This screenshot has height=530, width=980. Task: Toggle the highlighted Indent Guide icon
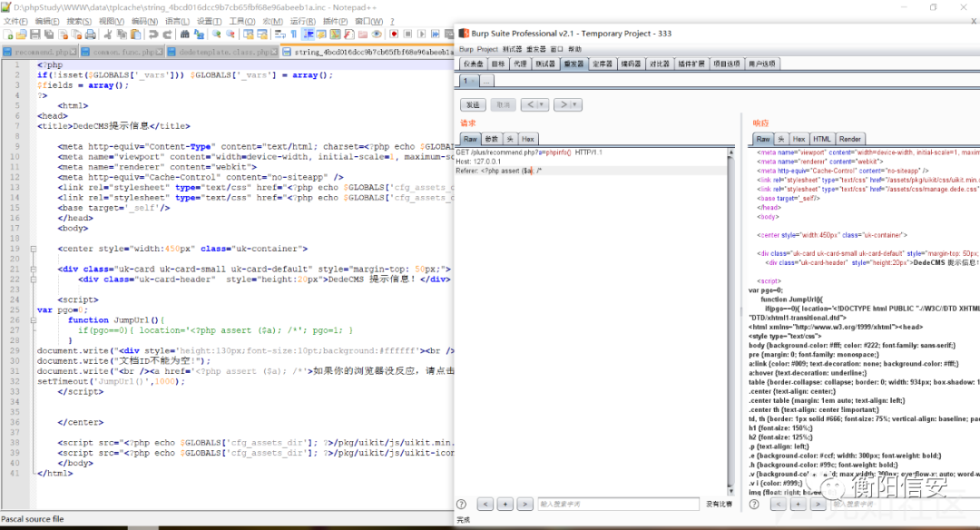click(x=309, y=34)
